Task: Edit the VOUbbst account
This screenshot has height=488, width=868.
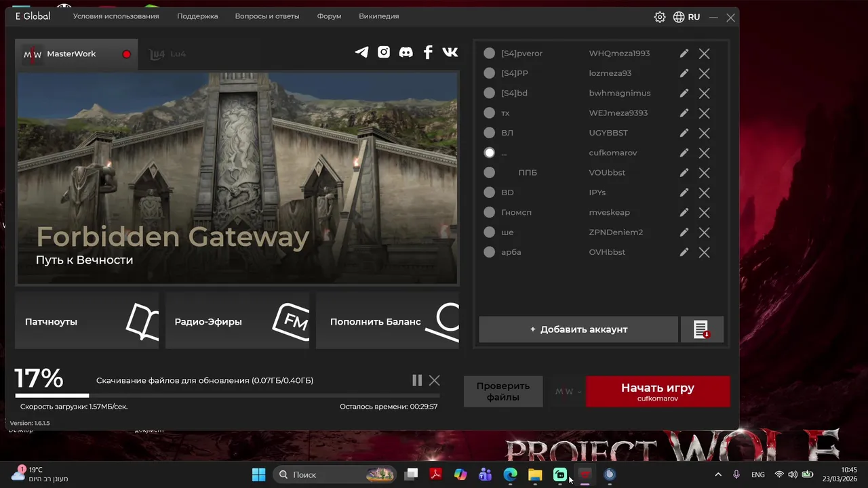Action: click(684, 172)
